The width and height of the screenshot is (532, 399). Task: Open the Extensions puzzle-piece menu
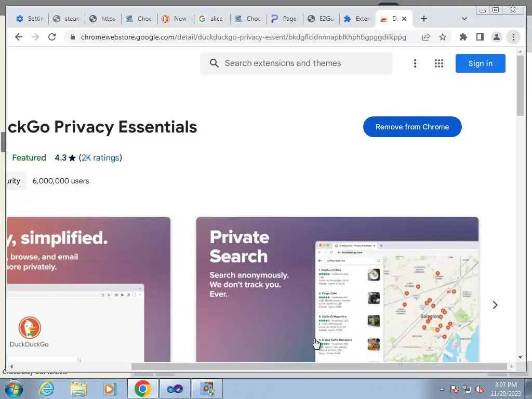(x=463, y=37)
